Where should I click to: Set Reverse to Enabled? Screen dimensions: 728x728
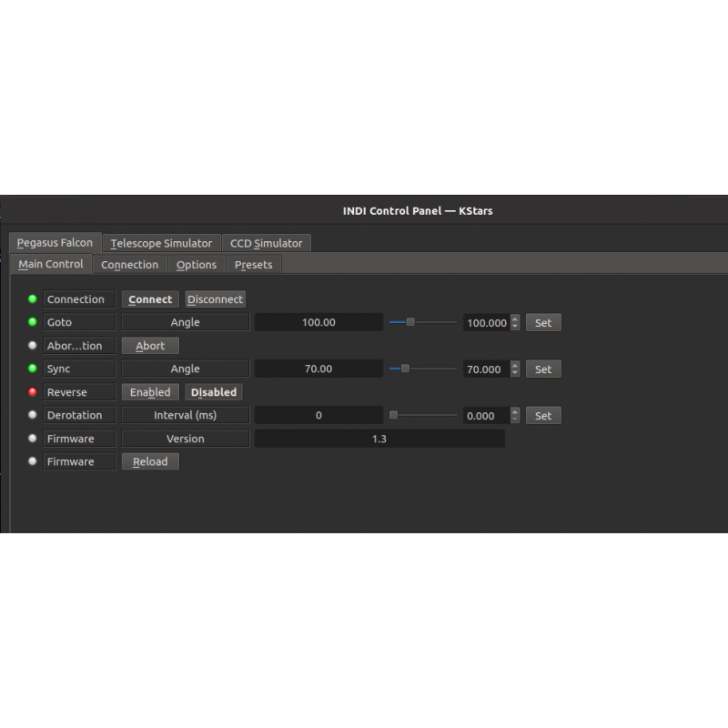coord(150,392)
